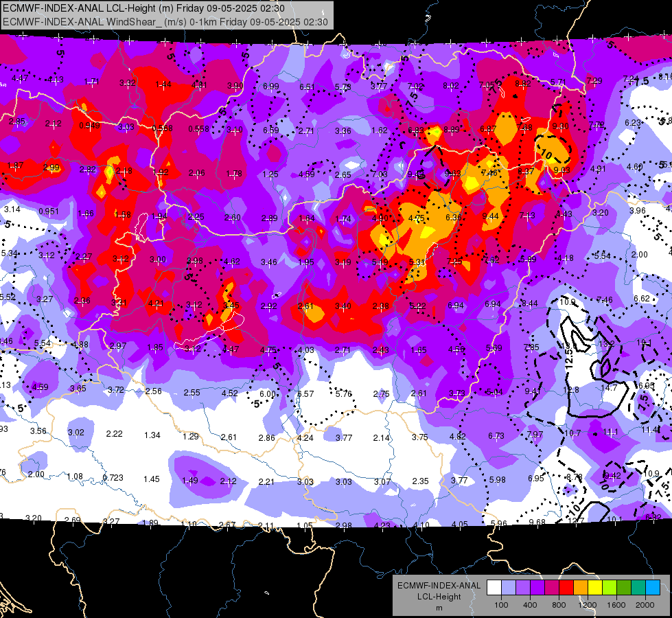Click the 'ECMWF-INDEX-ANAL' legend heading

[439, 586]
